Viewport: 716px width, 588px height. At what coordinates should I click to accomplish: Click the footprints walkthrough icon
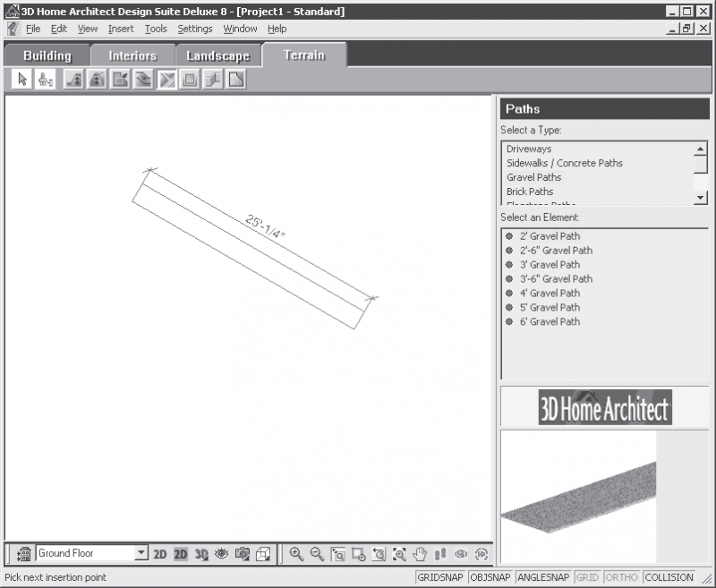(440, 554)
